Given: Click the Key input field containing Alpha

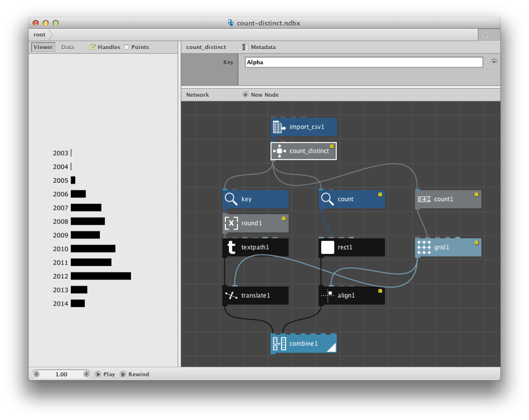Looking at the screenshot, I should (x=364, y=62).
